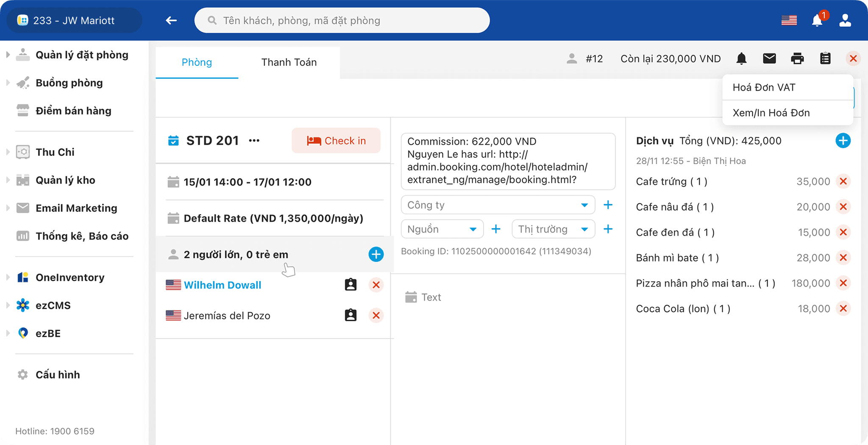This screenshot has width=868, height=445.
Task: Open notifications bell with red badge
Action: pos(818,20)
